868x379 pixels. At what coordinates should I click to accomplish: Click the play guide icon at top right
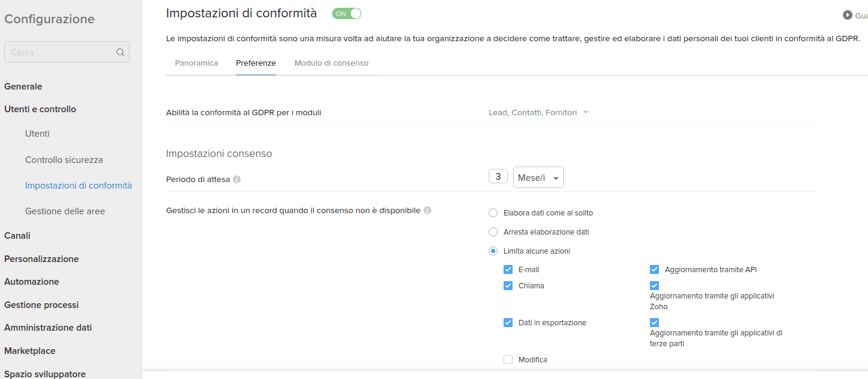pyautogui.click(x=847, y=15)
